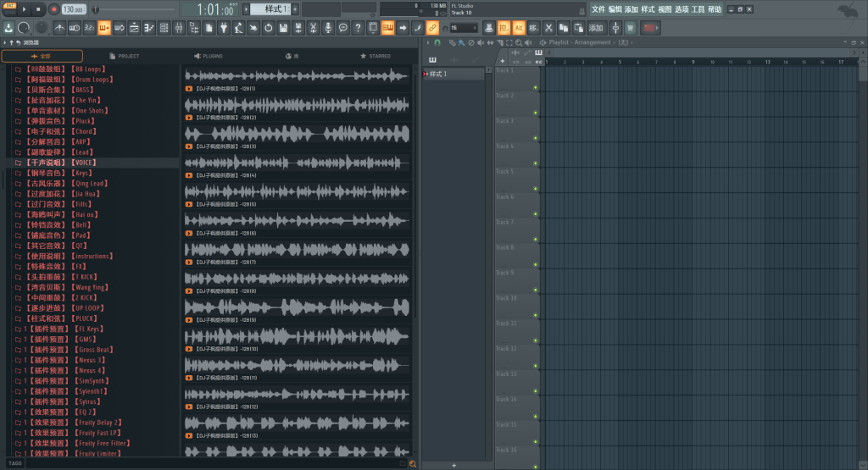Click the transport stop button

[x=37, y=8]
